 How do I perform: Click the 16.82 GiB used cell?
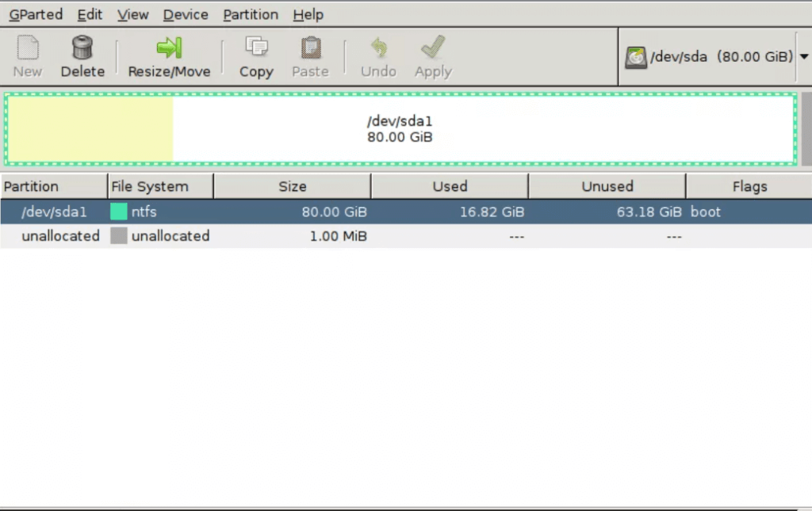coord(492,212)
